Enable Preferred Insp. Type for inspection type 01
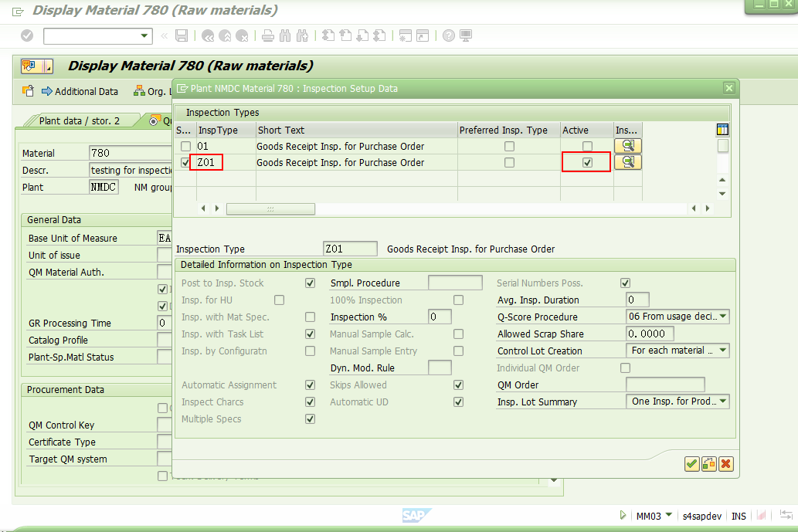The image size is (798, 532). point(509,146)
